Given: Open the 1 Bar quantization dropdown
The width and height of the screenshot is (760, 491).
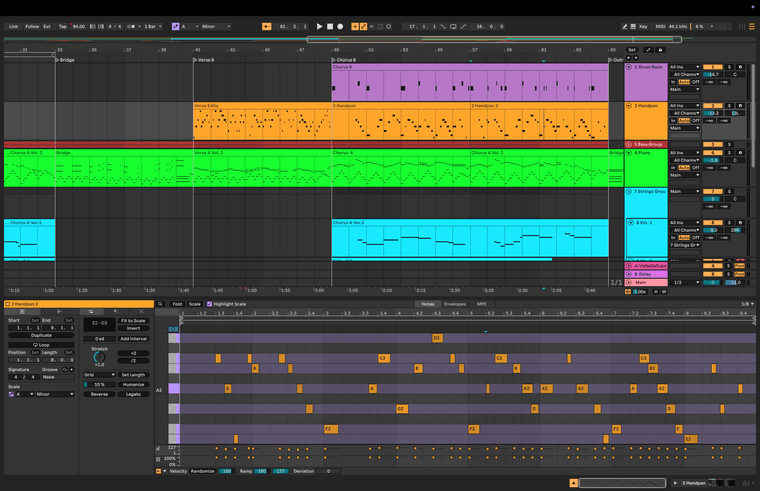Looking at the screenshot, I should 153,27.
